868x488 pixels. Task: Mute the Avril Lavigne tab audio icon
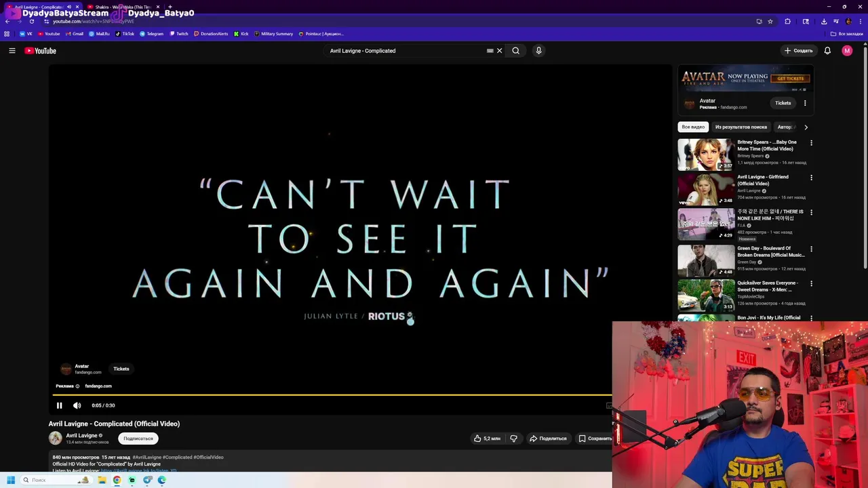click(68, 7)
